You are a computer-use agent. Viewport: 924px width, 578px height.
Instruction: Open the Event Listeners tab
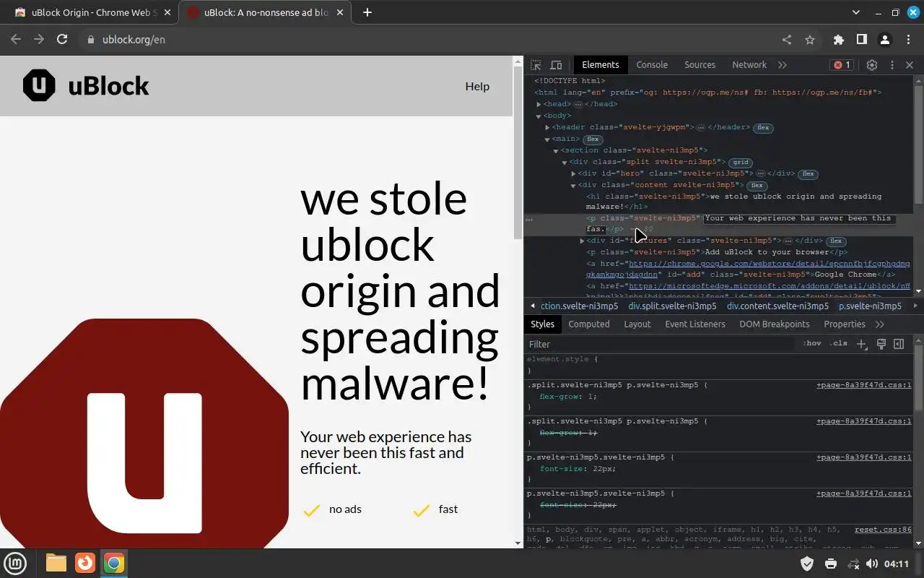(x=695, y=324)
